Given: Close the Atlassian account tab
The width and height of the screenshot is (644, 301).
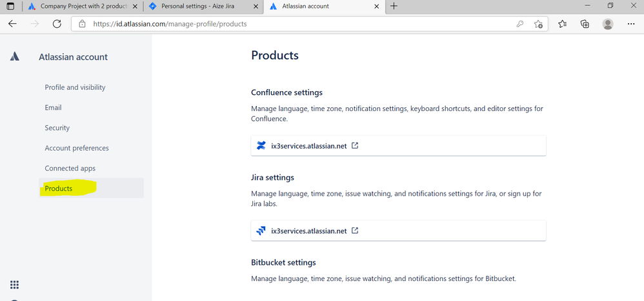Looking at the screenshot, I should [x=377, y=6].
